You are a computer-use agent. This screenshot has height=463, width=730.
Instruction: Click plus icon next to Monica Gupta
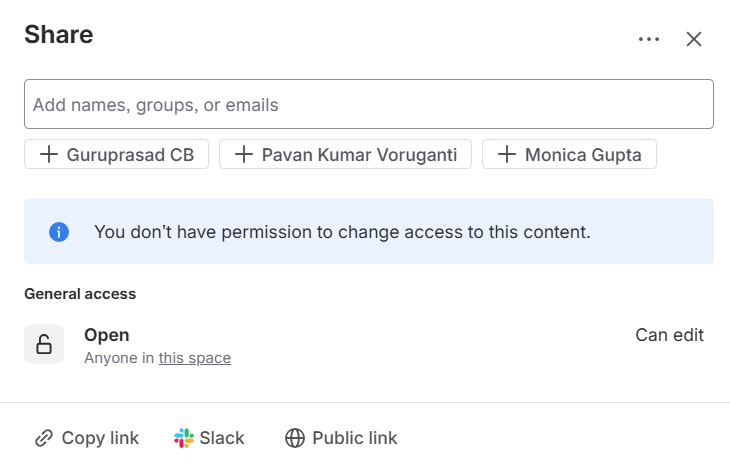pyautogui.click(x=506, y=155)
